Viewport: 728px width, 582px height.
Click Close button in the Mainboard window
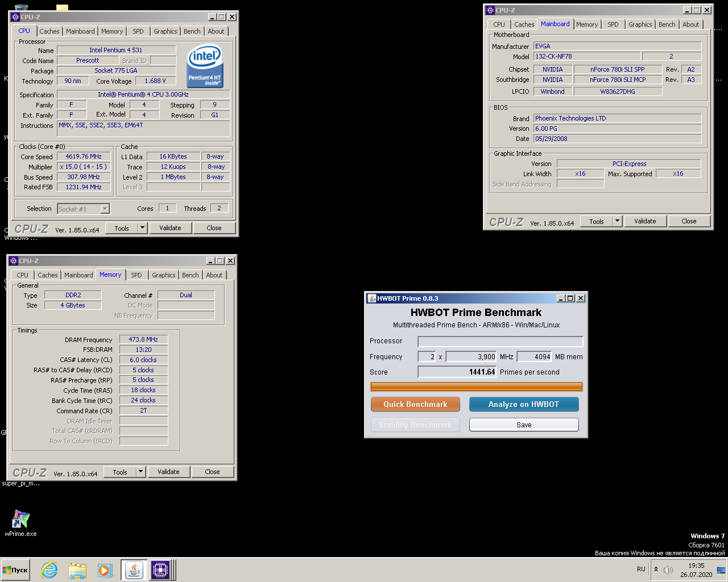click(689, 221)
